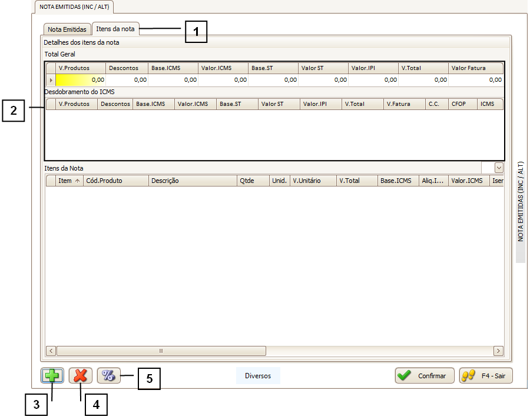Click the percent discount button
Screen dimensions: 530x420
tap(109, 376)
